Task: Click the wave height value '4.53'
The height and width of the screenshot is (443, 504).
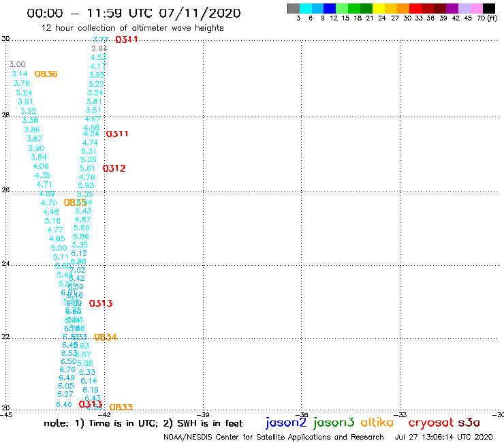Action: (98, 57)
